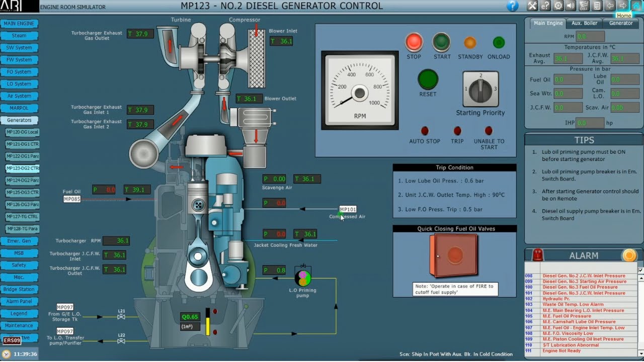Viewport: 644px width, 362px height.
Task: Open the MP124-DG2 Para page
Action: pos(22,180)
